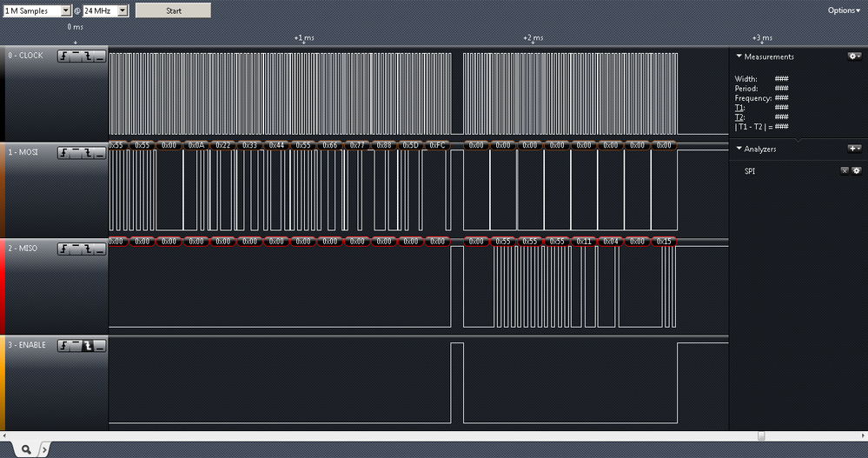Set high level trigger on ENABLE channel
This screenshot has height=458, width=868.
76,346
